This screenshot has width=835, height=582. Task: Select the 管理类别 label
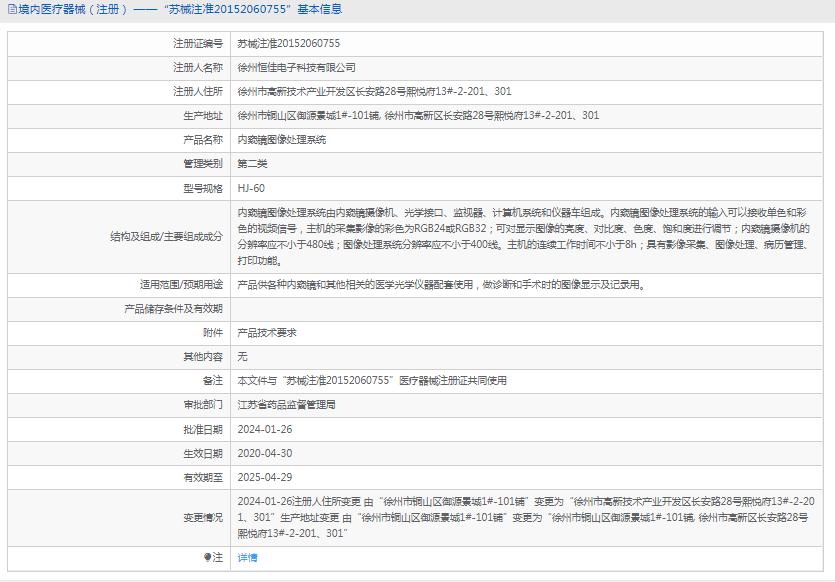click(x=203, y=164)
